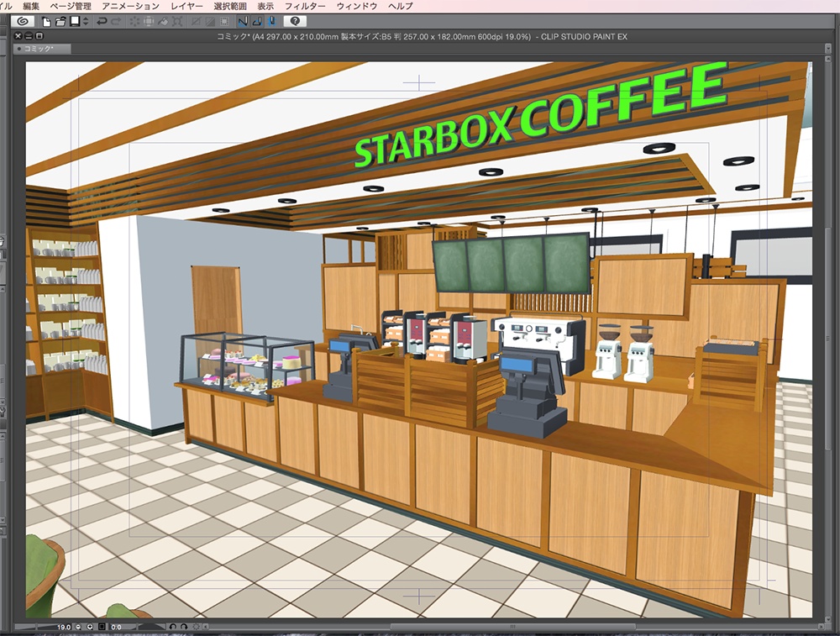
Task: Open CLIP STUDIO Support help icon
Action: point(295,22)
